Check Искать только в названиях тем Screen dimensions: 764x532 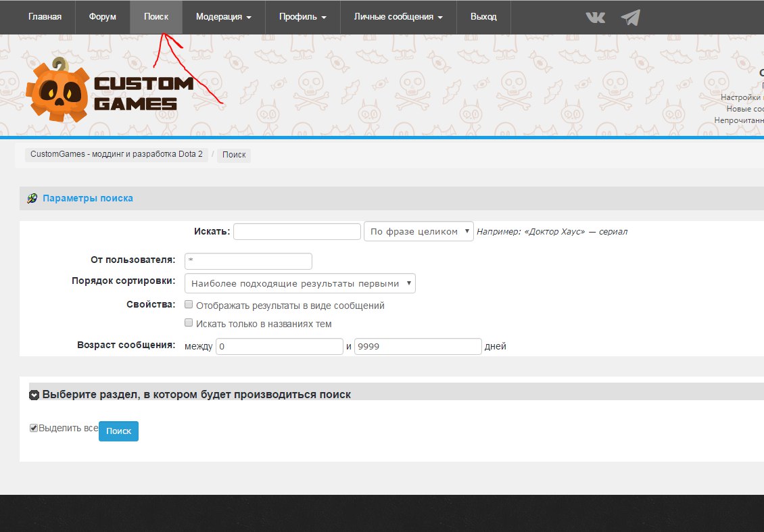pos(189,323)
